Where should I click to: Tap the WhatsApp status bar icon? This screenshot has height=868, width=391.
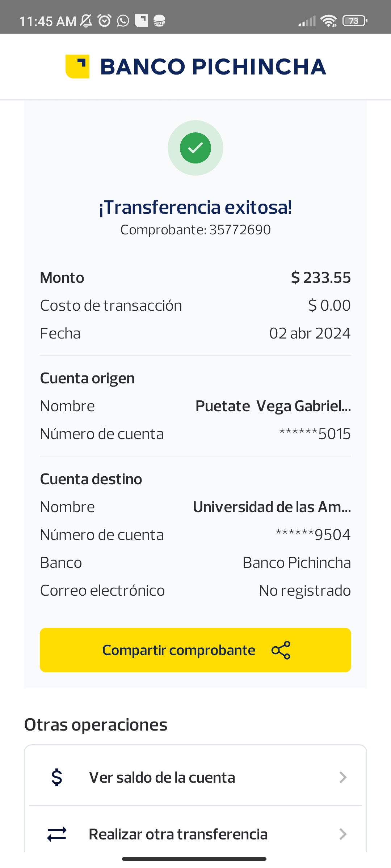coord(123,21)
